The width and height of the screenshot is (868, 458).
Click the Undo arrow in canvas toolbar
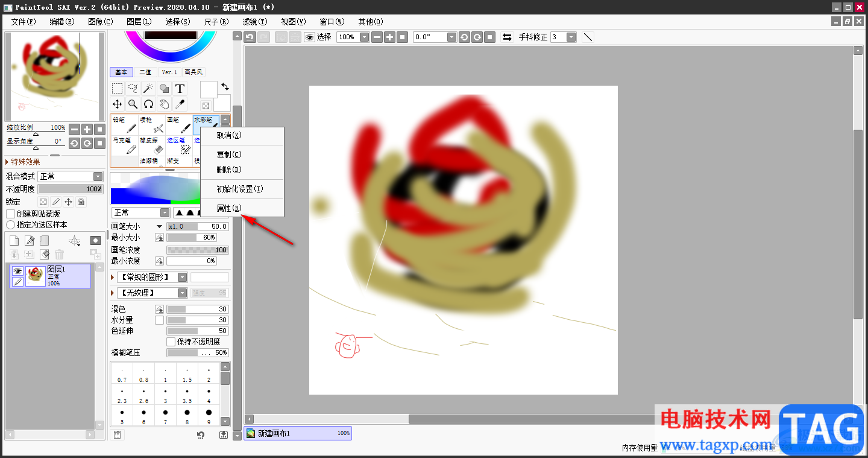(250, 37)
